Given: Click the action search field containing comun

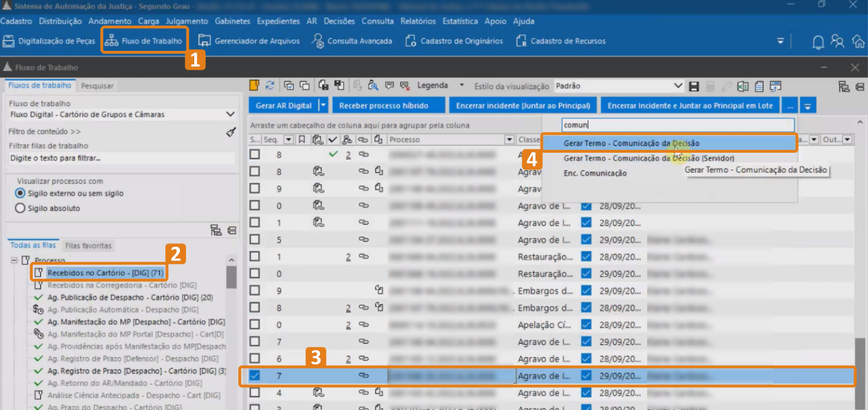Looking at the screenshot, I should [x=678, y=125].
